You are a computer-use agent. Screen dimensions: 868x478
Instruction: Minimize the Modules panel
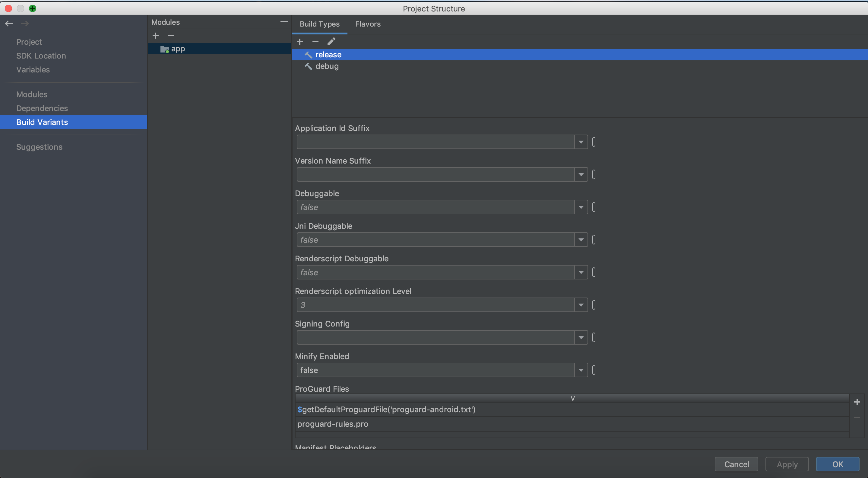(284, 22)
